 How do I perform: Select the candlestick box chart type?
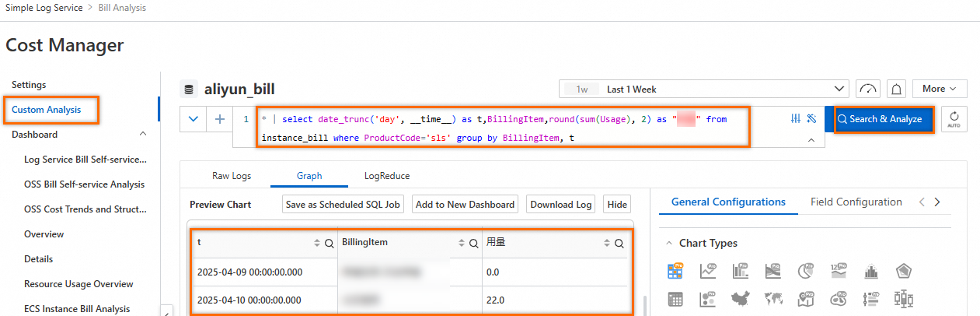click(903, 299)
